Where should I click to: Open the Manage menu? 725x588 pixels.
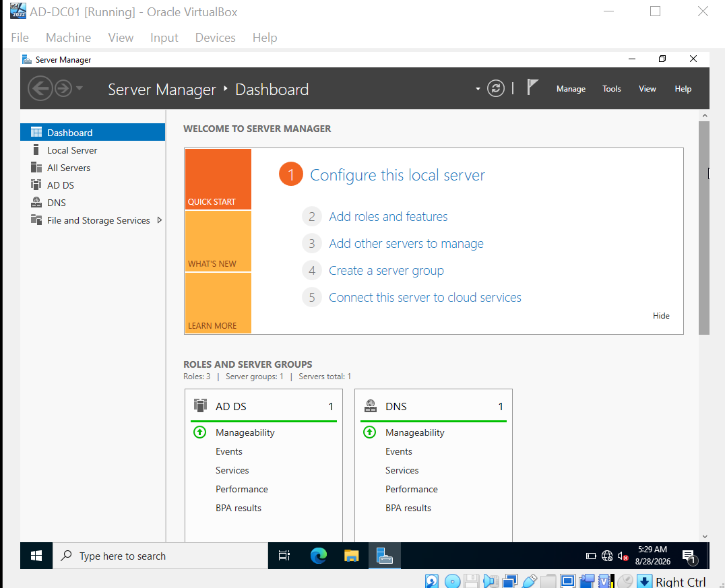tap(571, 89)
